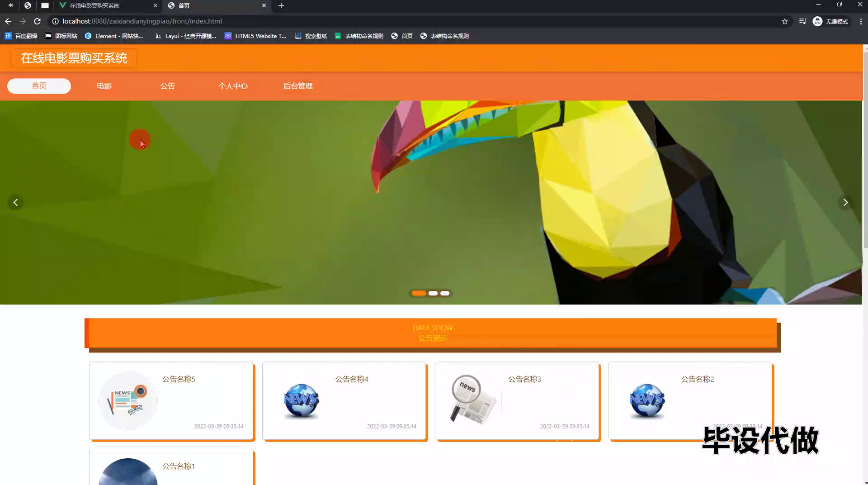View site information icon beside URL
Screen dimensions: 868x485
coord(55,21)
